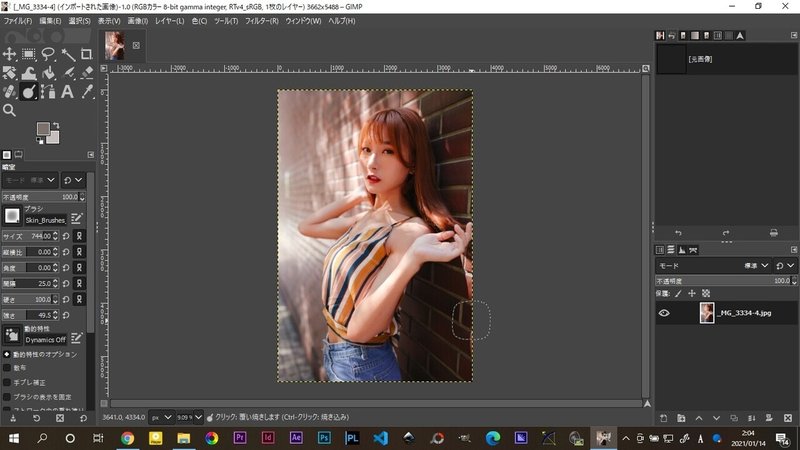Link hardness 100.0 to brush native value
Screen dimensions: 800x450
tap(79, 299)
